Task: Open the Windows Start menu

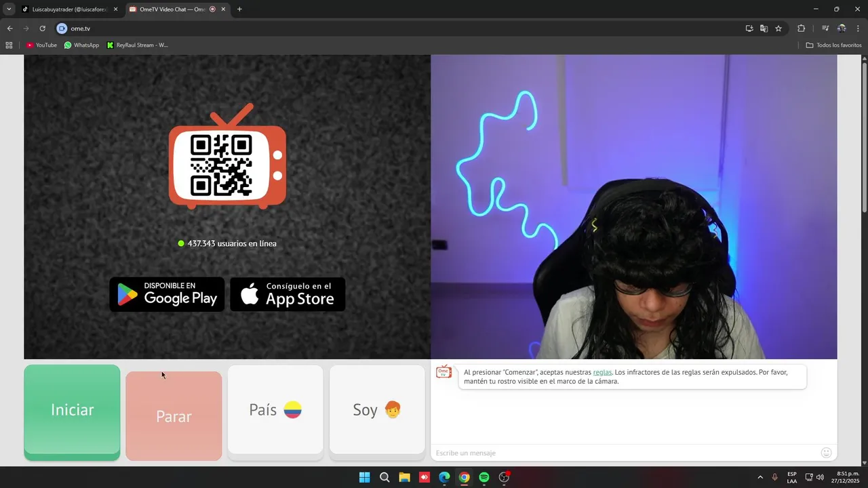Action: (x=364, y=477)
